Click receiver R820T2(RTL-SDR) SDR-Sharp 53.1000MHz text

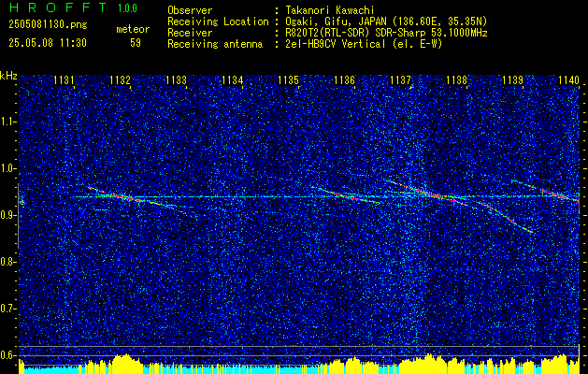(386, 33)
